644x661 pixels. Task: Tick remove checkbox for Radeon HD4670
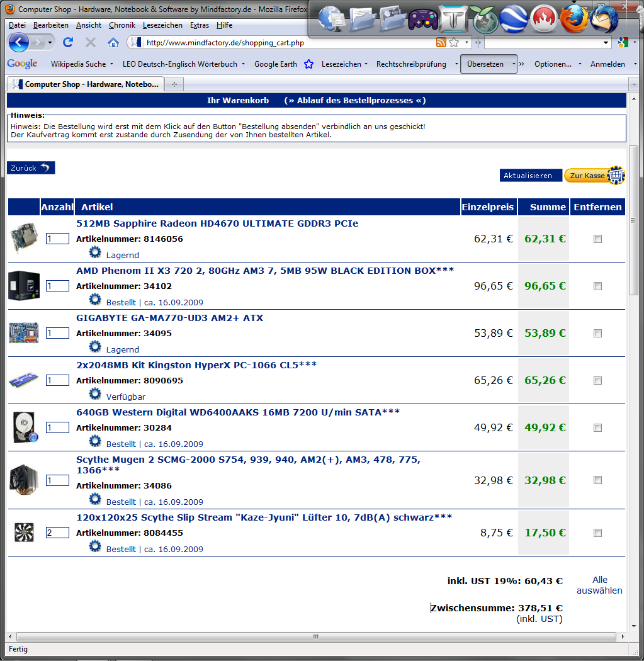(x=597, y=239)
